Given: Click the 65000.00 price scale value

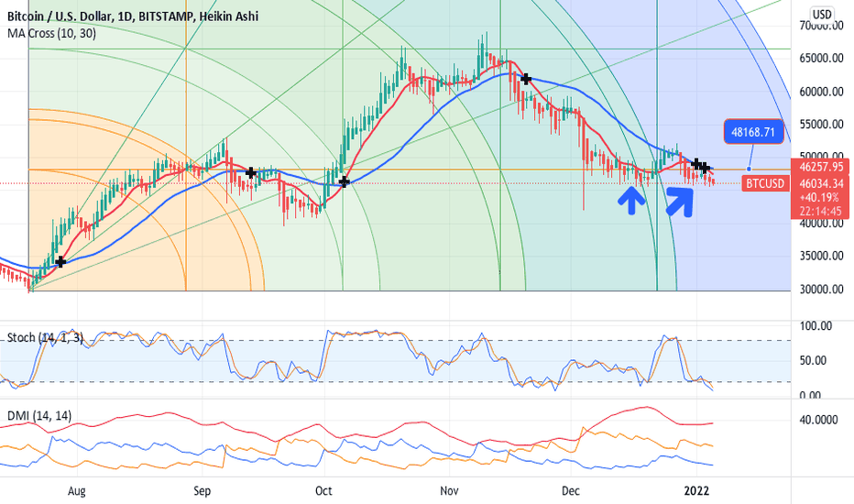Looking at the screenshot, I should tap(821, 59).
